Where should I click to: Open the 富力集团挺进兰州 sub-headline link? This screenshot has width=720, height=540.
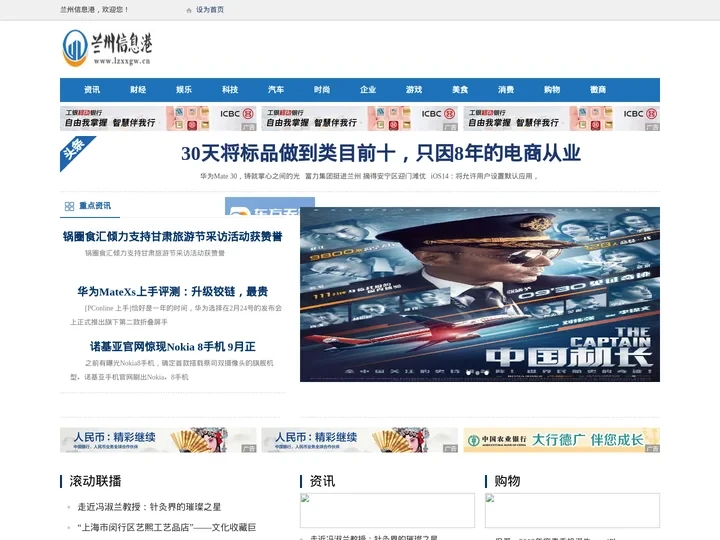366,176
